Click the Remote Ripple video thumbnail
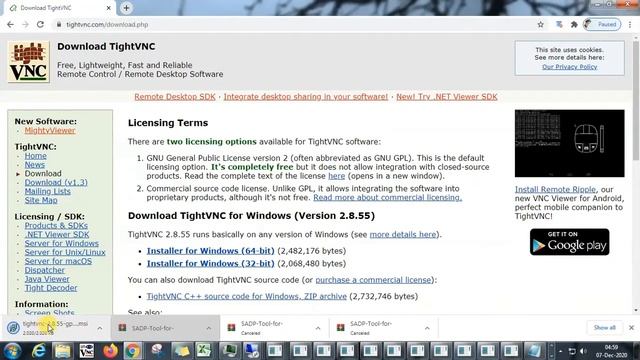 tap(569, 143)
